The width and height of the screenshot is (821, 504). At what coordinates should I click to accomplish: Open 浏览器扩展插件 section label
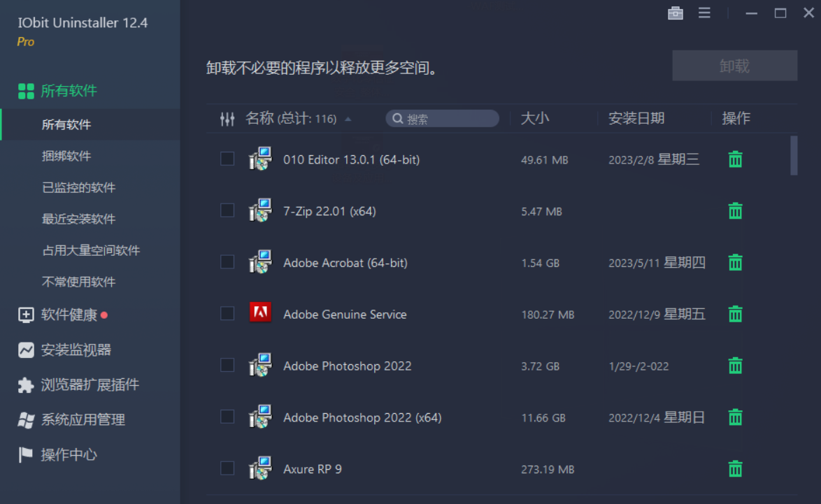(90, 384)
